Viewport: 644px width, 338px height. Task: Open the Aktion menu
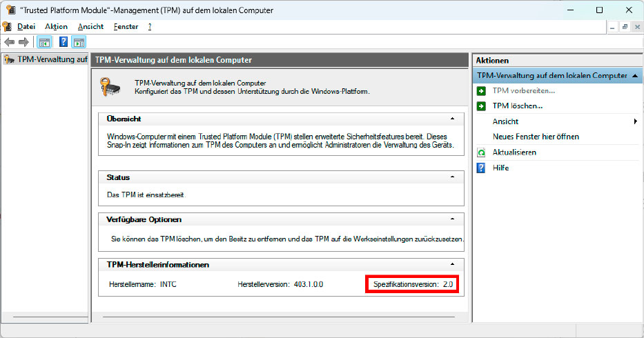pyautogui.click(x=56, y=26)
